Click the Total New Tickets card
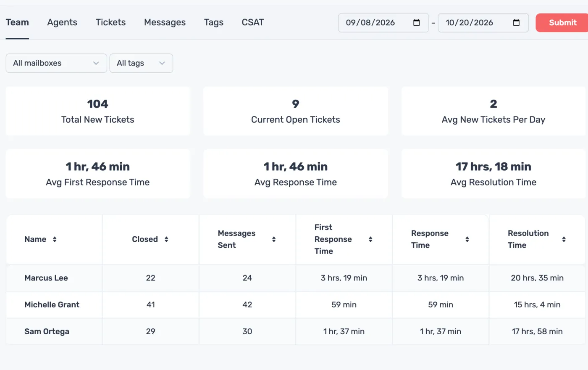 98,111
